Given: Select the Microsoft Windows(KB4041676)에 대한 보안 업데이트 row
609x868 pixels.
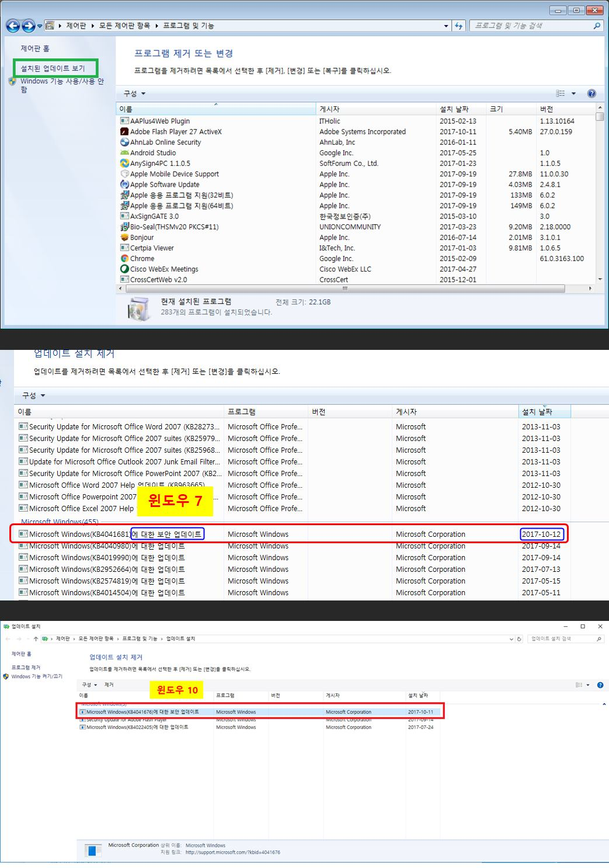Looking at the screenshot, I should point(260,712).
